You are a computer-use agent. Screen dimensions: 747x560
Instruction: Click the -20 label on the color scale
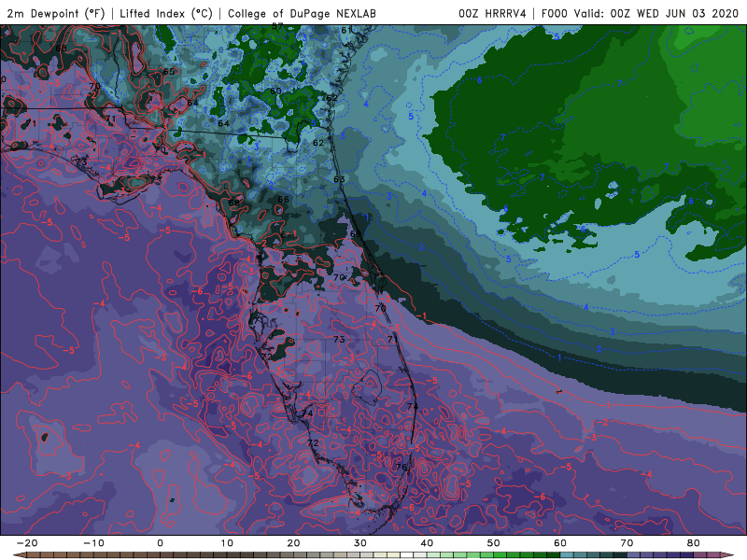click(27, 543)
